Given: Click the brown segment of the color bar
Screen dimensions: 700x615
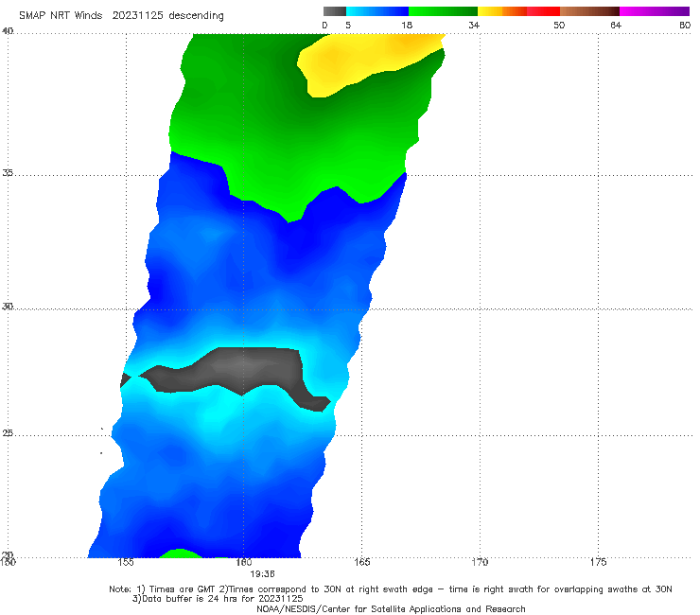Looking at the screenshot, I should click(589, 11).
